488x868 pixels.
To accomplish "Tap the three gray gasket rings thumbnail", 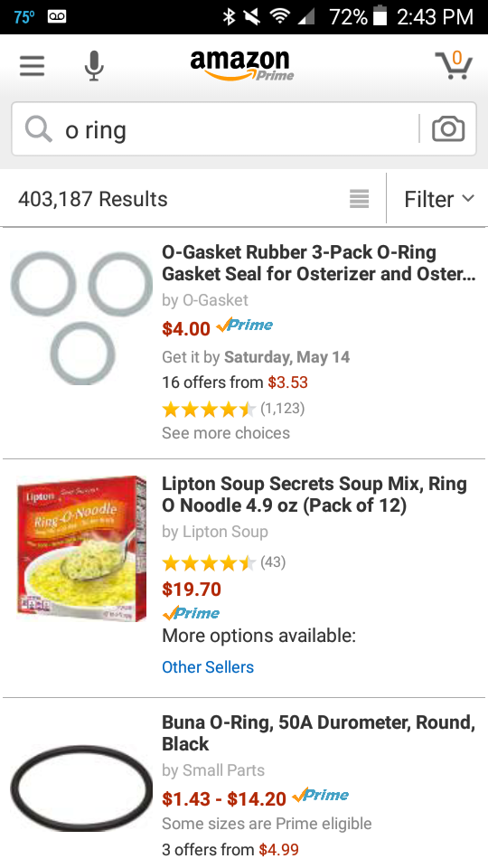I will pyautogui.click(x=81, y=317).
